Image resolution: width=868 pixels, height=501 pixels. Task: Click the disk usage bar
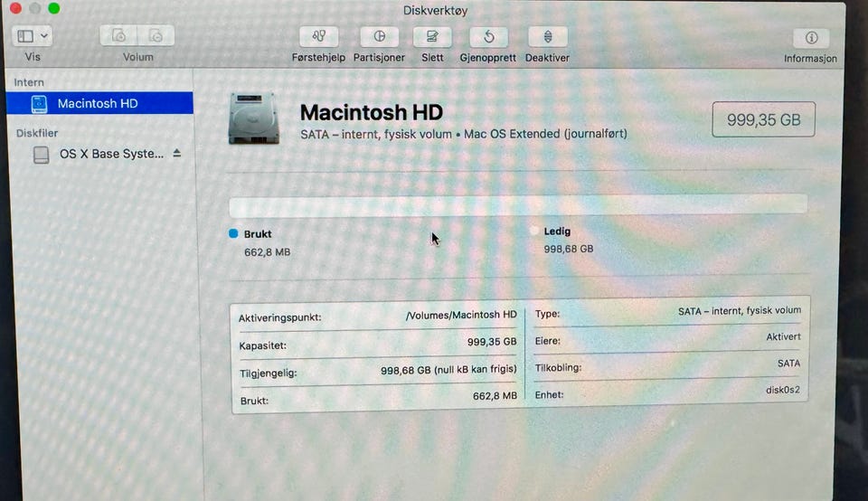pos(518,204)
